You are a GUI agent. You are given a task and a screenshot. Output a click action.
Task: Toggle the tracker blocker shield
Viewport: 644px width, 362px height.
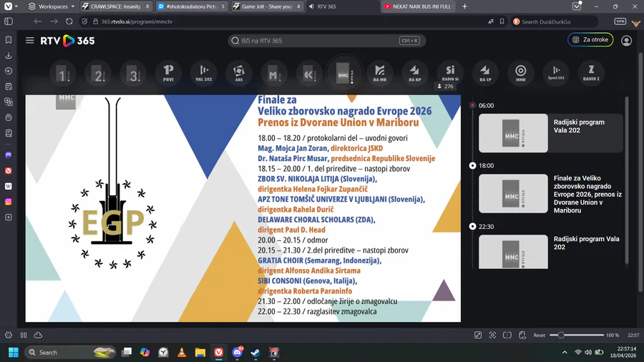[x=84, y=21]
